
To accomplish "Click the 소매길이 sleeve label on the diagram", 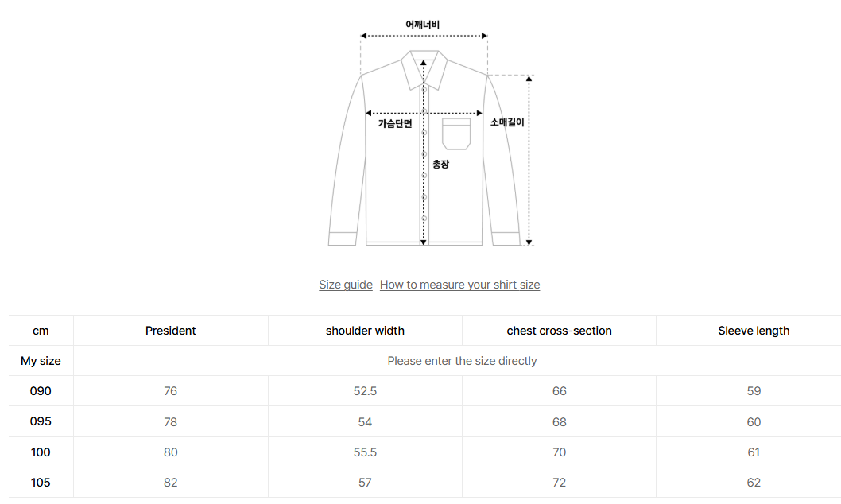I will [509, 123].
